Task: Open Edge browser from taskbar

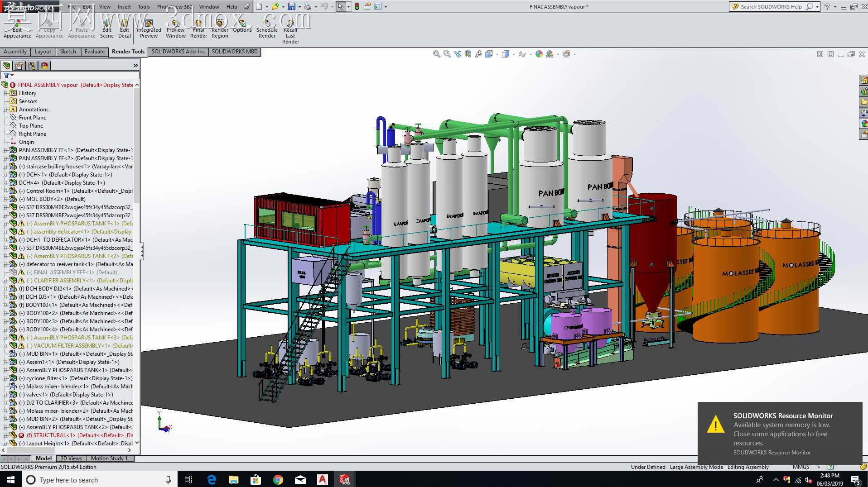Action: 212,480
